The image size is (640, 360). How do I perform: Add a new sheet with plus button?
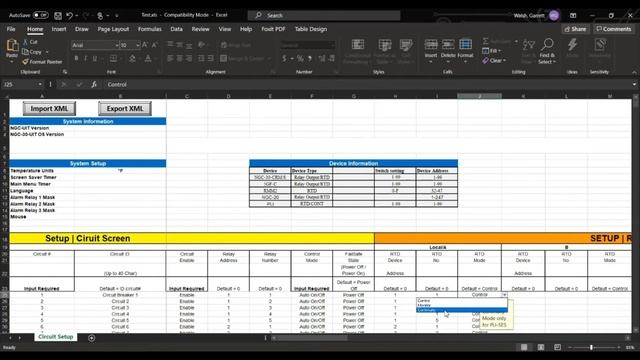click(91, 338)
